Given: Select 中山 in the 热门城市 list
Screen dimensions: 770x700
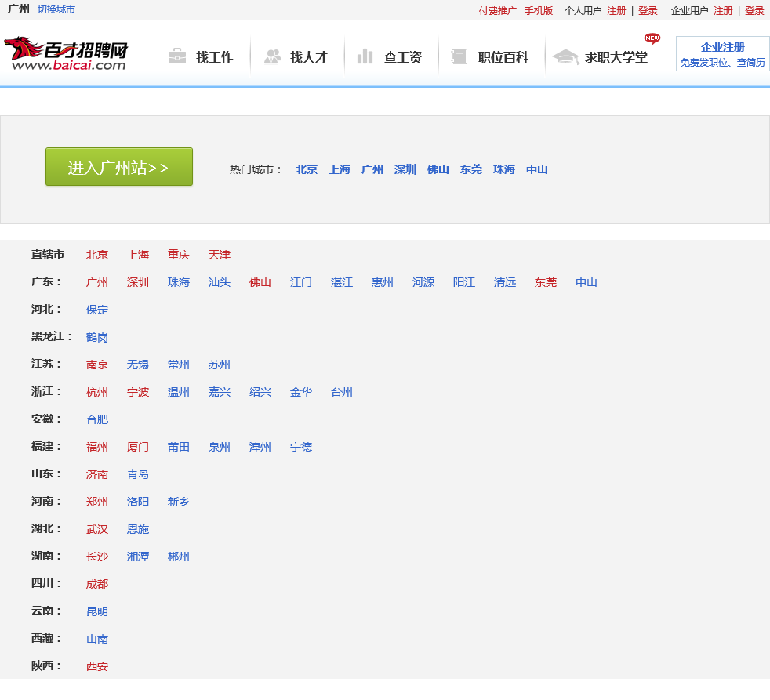Looking at the screenshot, I should tap(537, 169).
